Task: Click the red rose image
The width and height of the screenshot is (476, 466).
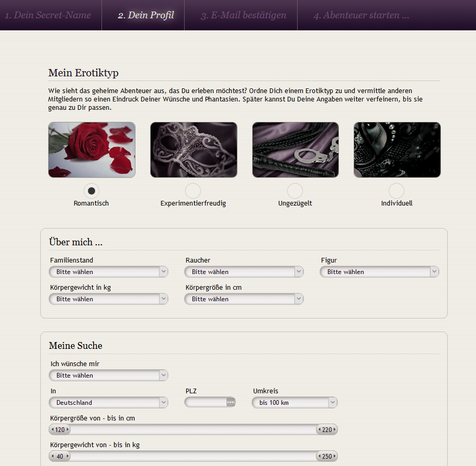Action: click(x=92, y=150)
